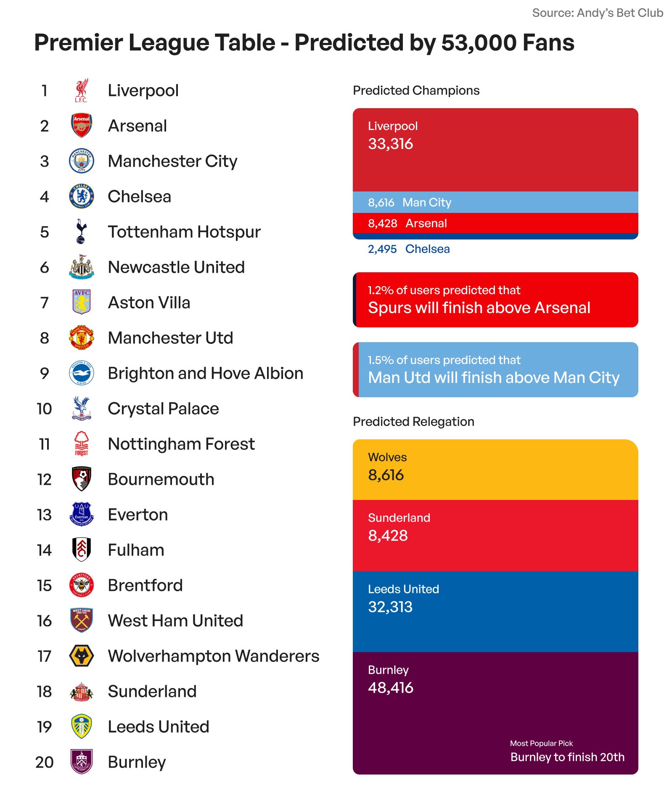Click the yellow Wolves relegation block

pyautogui.click(x=495, y=470)
